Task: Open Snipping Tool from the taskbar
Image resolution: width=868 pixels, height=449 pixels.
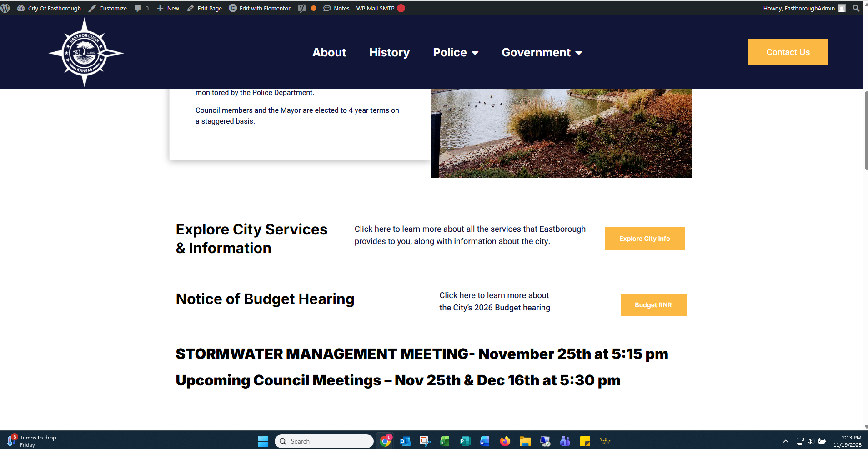Action: pos(425,441)
